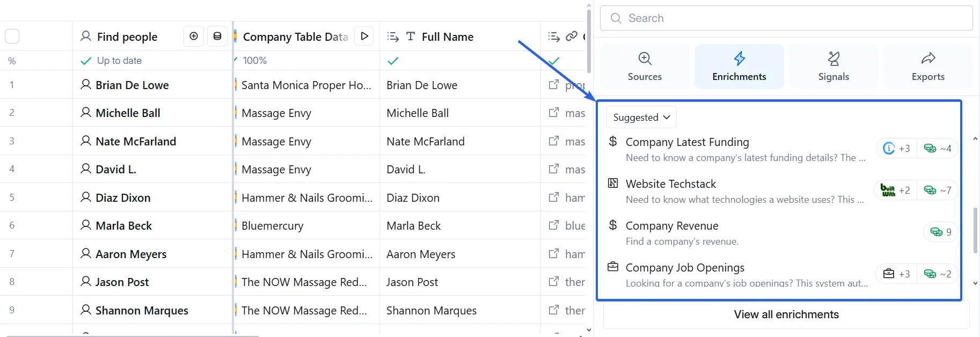
Task: Click the Up to date status text
Action: pos(119,61)
